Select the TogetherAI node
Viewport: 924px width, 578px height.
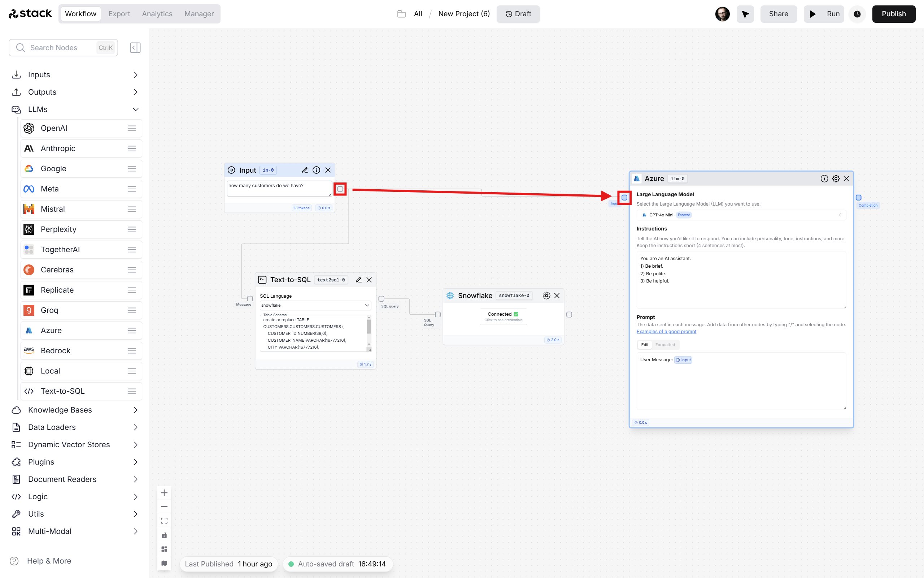pyautogui.click(x=81, y=250)
